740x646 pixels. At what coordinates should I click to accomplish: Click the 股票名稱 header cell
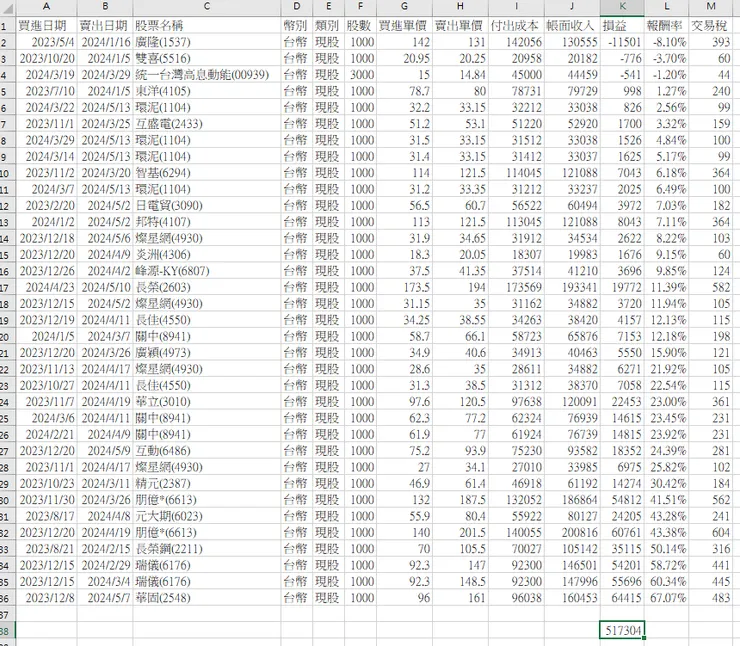pos(207,25)
